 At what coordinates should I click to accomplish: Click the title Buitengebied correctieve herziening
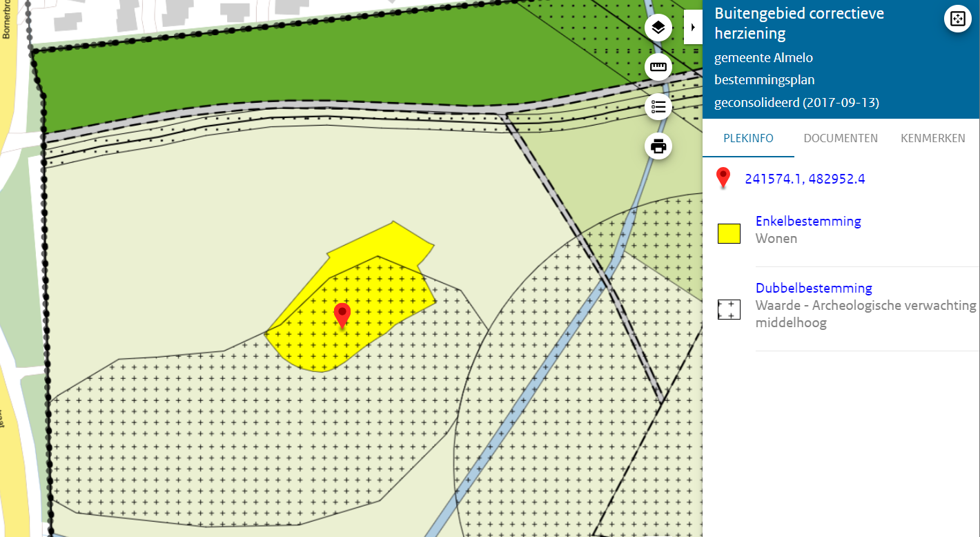799,23
